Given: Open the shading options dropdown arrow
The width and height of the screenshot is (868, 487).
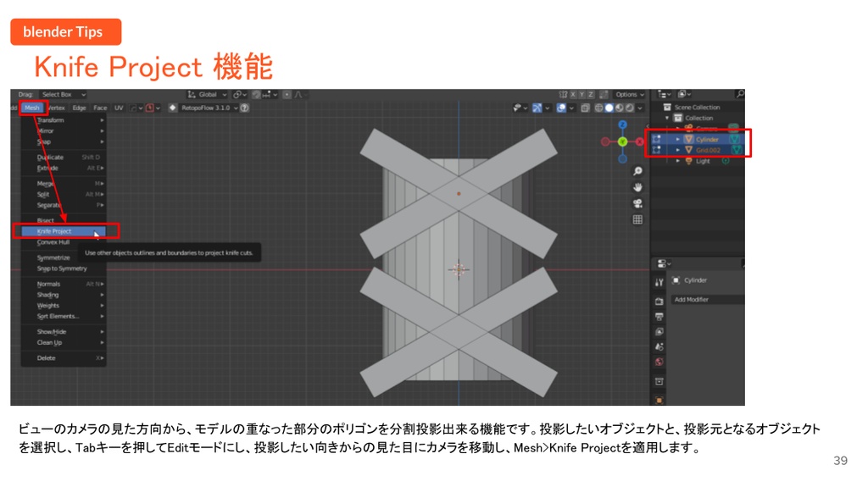Looking at the screenshot, I should 640,108.
